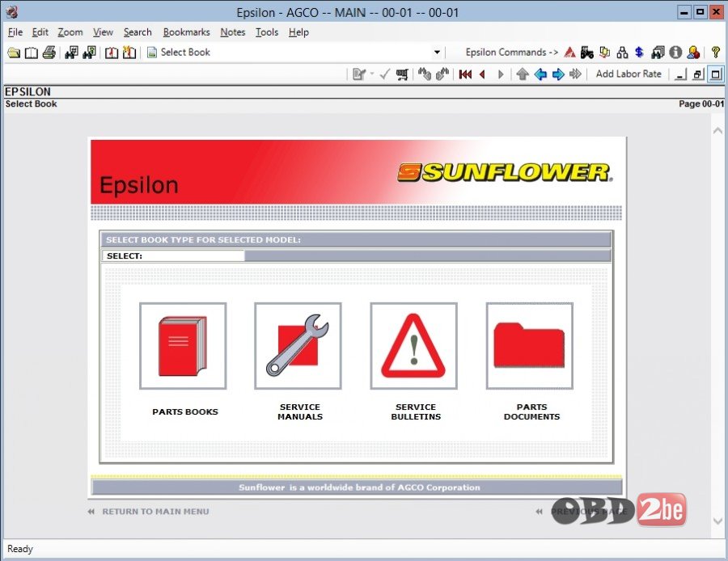This screenshot has height=561, width=728.
Task: Go to next page gray triangle
Action: (x=501, y=74)
